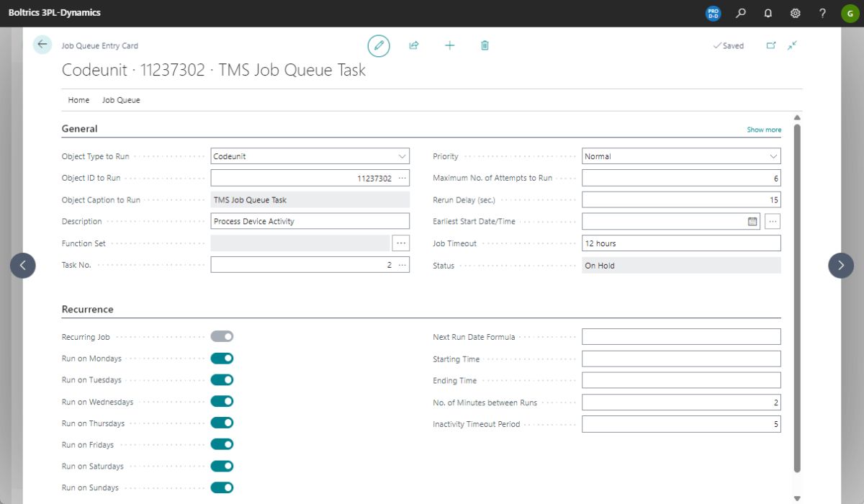Toggle Run on Fridays switch
Viewport: 864px width, 504px height.
tap(222, 444)
